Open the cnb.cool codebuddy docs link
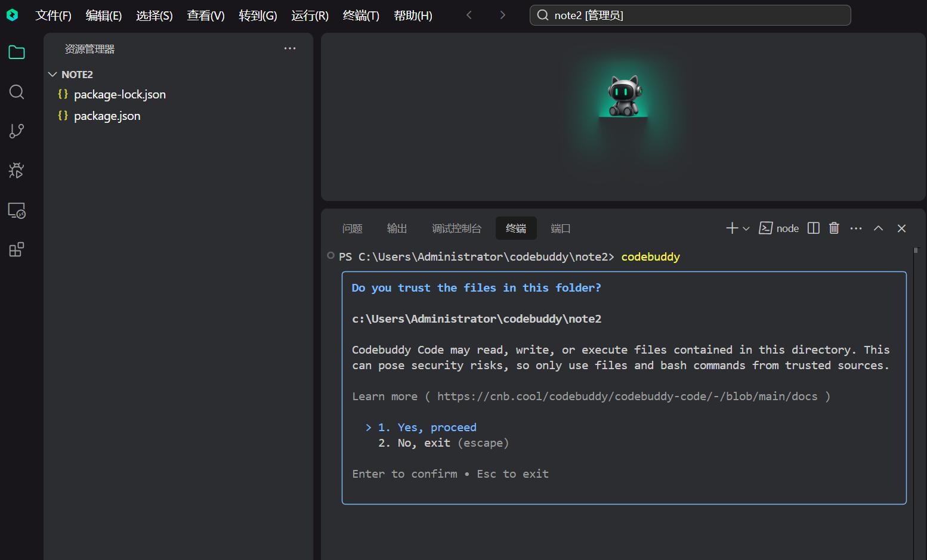The width and height of the screenshot is (927, 560). tap(627, 397)
